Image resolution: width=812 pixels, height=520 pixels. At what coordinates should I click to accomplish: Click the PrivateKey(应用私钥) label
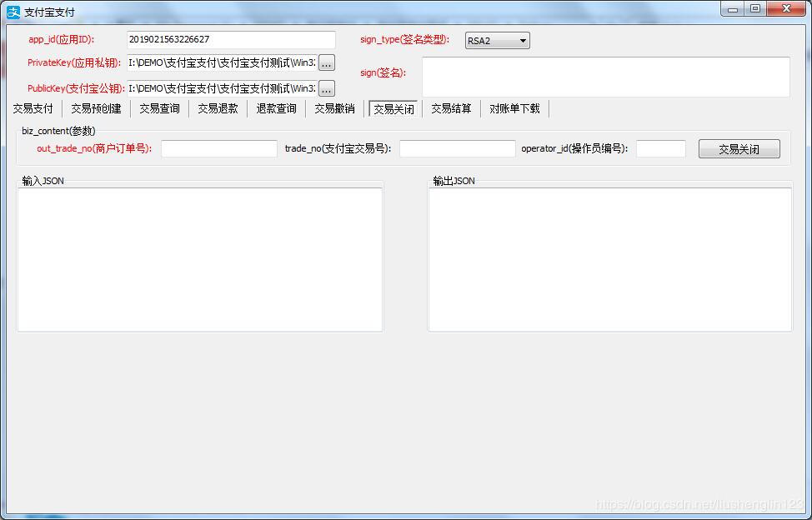point(74,63)
